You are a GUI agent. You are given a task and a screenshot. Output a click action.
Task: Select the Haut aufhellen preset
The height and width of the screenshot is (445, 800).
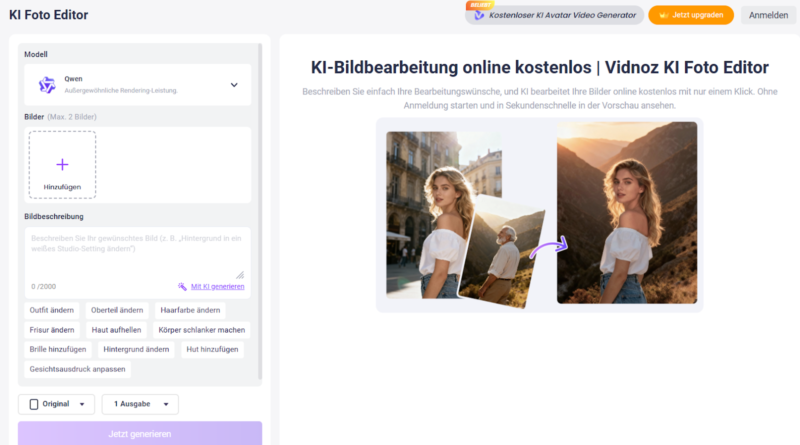[116, 330]
